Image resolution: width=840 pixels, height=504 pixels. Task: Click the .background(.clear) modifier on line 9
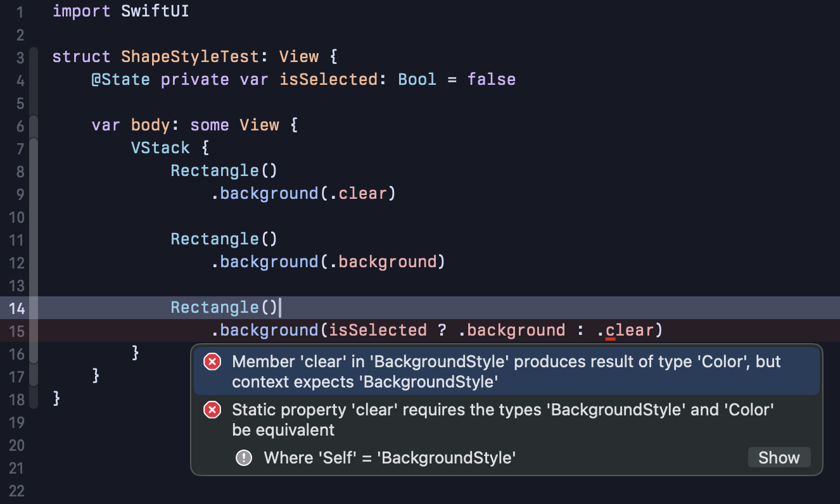(x=304, y=193)
